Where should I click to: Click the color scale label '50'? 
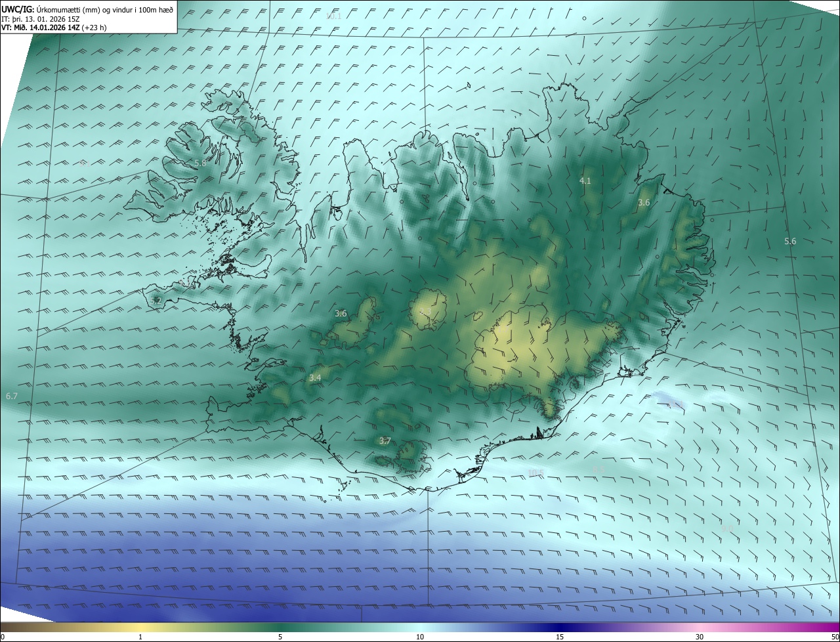835,637
